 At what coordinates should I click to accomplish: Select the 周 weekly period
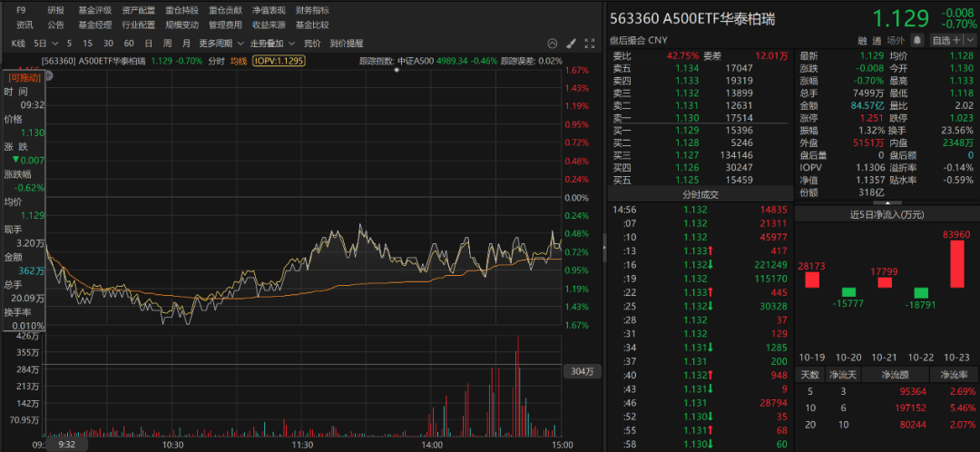tap(168, 44)
